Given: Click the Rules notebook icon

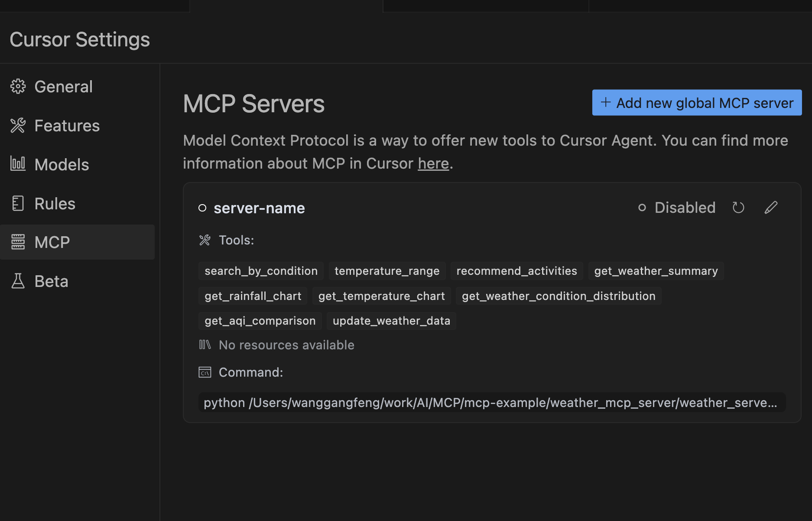Looking at the screenshot, I should 18,203.
